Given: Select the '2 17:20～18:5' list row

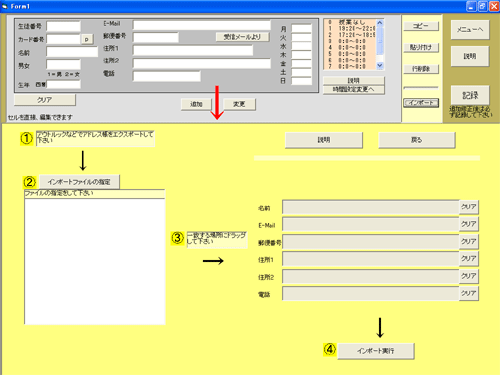Looking at the screenshot, I should 350,35.
